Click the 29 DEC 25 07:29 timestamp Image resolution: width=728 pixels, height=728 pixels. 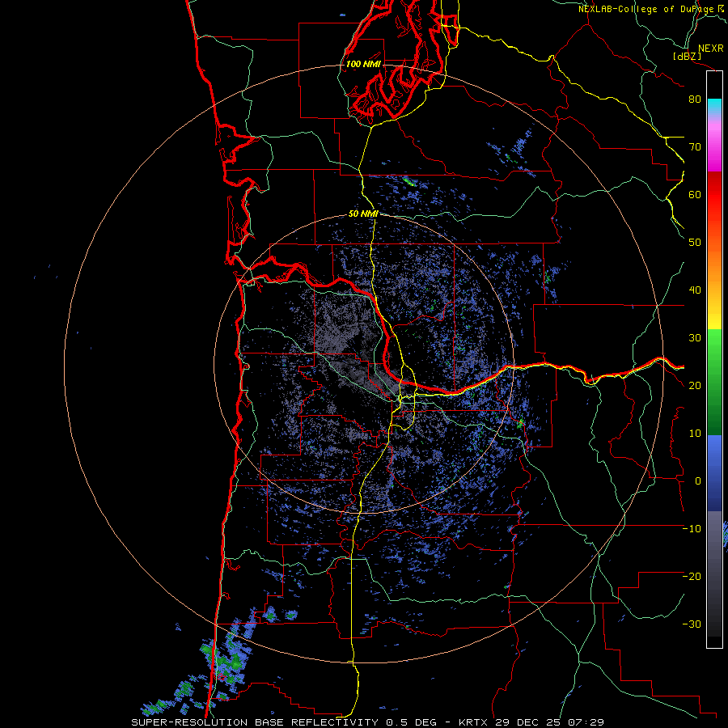coord(549,722)
